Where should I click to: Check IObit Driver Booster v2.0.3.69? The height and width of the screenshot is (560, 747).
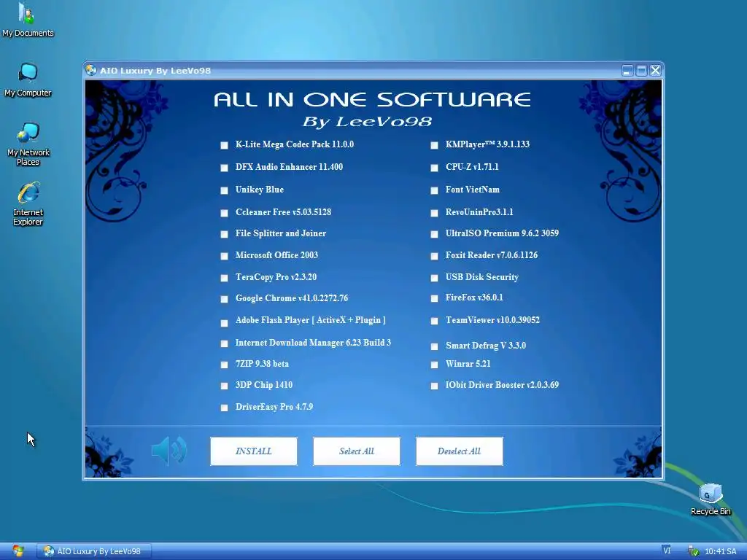[x=435, y=386]
